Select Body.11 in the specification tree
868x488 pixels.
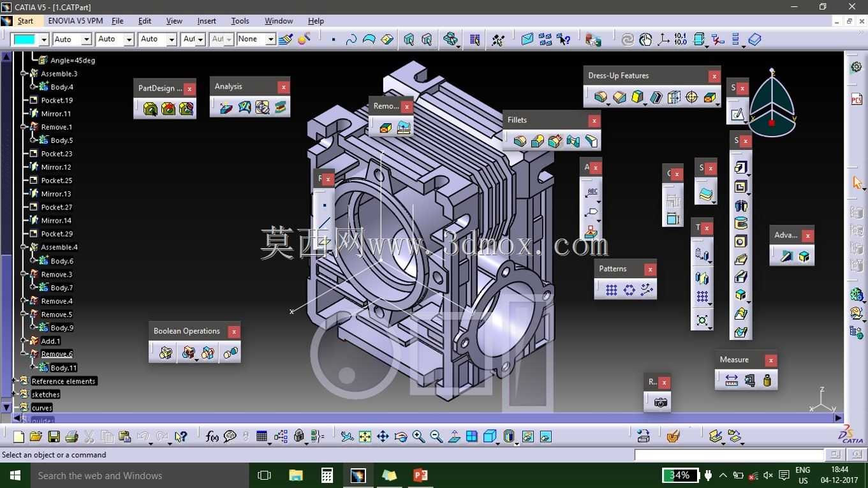[63, 367]
